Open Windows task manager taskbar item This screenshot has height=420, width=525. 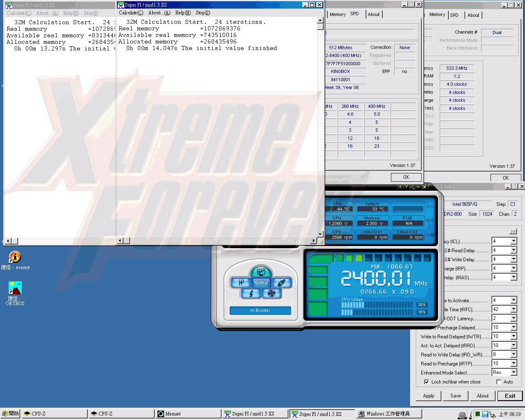pyautogui.click(x=389, y=414)
